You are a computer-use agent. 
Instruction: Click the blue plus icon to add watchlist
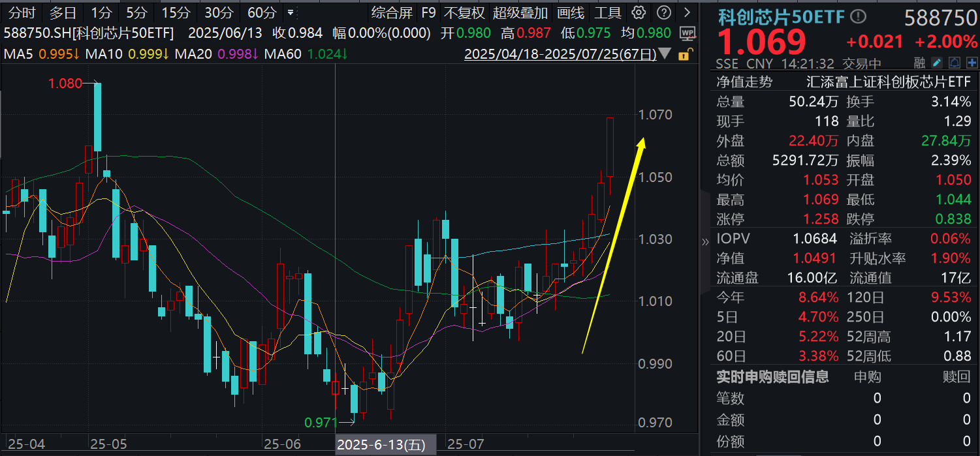(972, 62)
